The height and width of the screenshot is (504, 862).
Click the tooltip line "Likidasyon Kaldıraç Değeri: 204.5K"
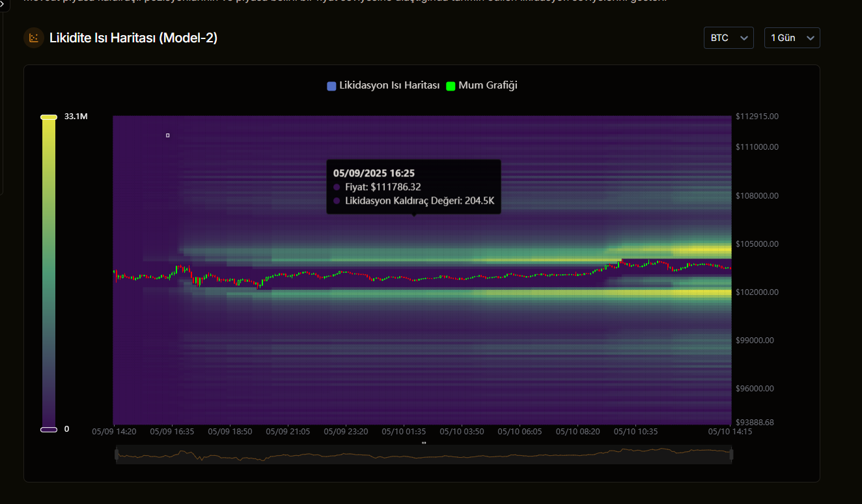[420, 201]
